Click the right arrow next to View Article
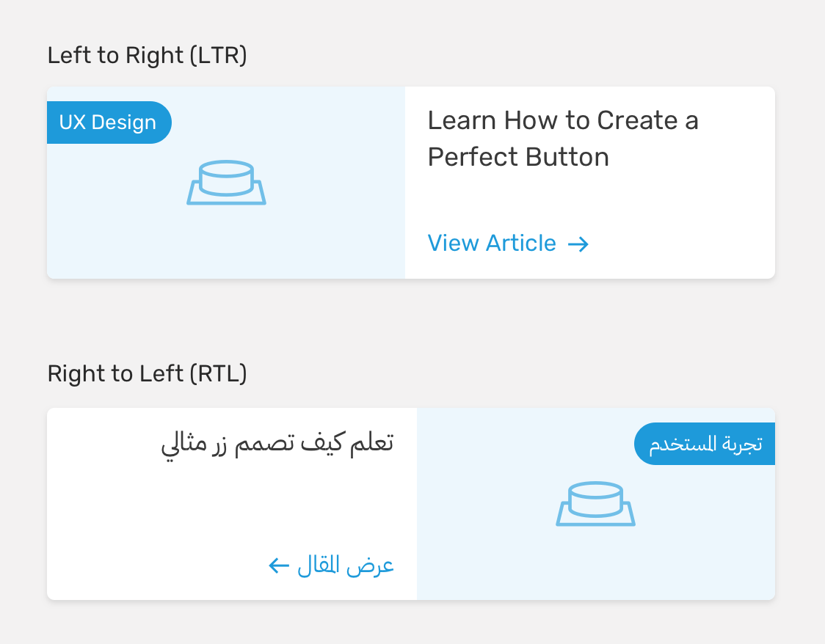The height and width of the screenshot is (644, 825). tap(579, 244)
